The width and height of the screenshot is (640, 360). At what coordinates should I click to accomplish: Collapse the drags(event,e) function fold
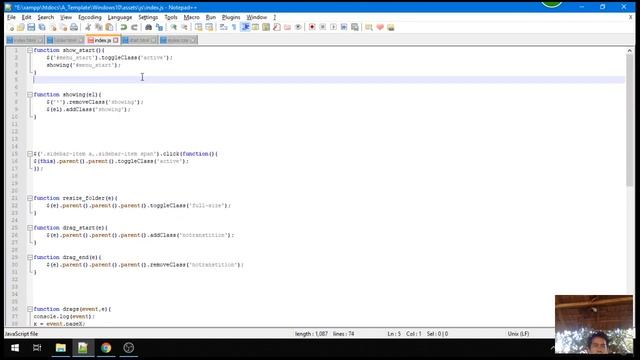coord(30,309)
